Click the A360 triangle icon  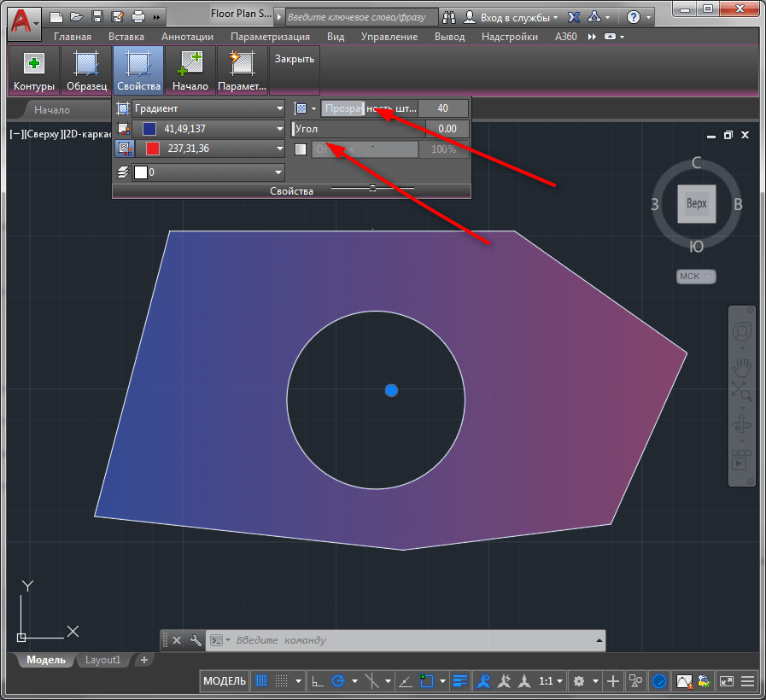coord(594,17)
